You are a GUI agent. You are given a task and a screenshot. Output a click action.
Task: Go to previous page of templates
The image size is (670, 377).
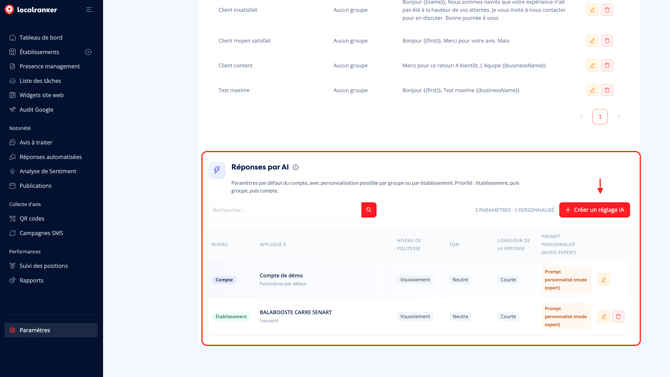point(582,117)
